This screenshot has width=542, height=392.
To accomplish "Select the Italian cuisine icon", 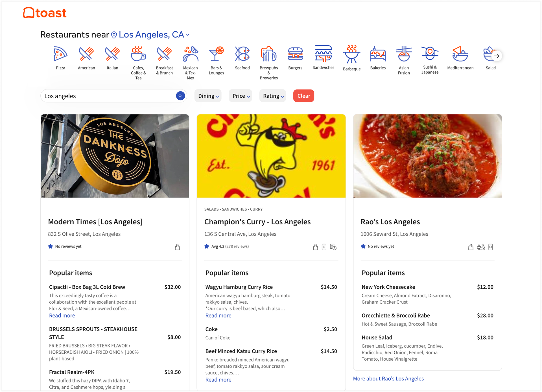I will (x=112, y=54).
